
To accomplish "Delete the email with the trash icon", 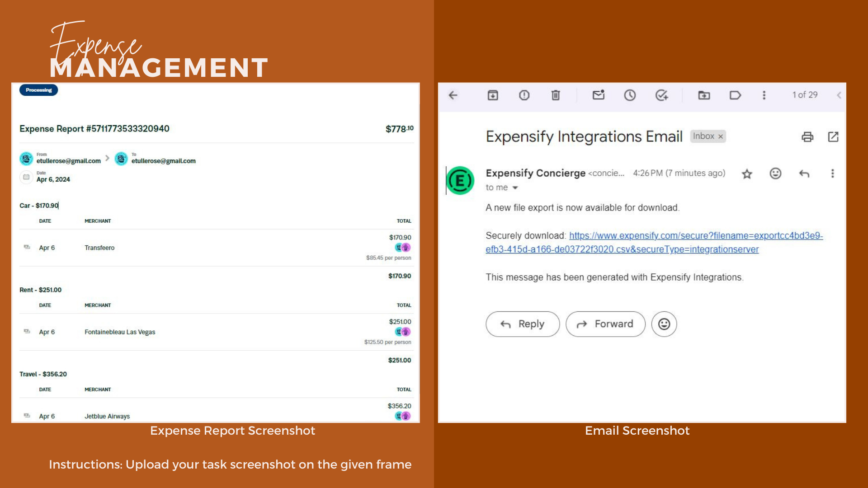I will pyautogui.click(x=556, y=95).
